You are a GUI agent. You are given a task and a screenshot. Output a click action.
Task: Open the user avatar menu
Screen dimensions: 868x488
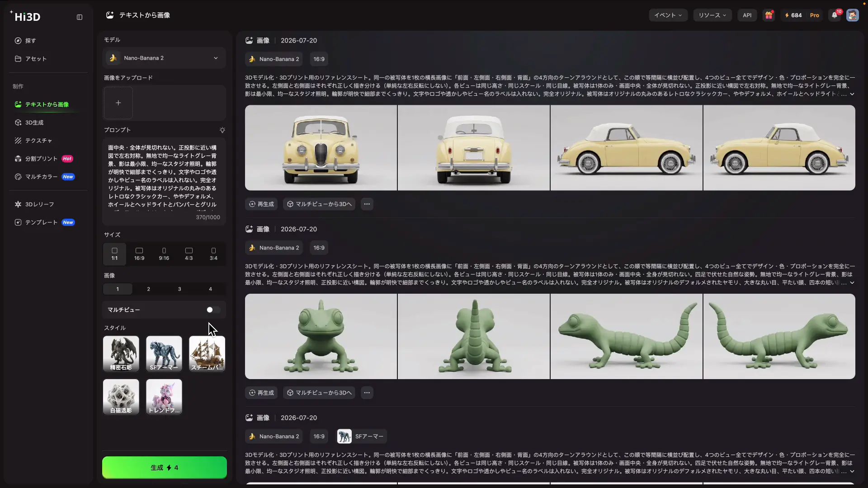click(853, 15)
